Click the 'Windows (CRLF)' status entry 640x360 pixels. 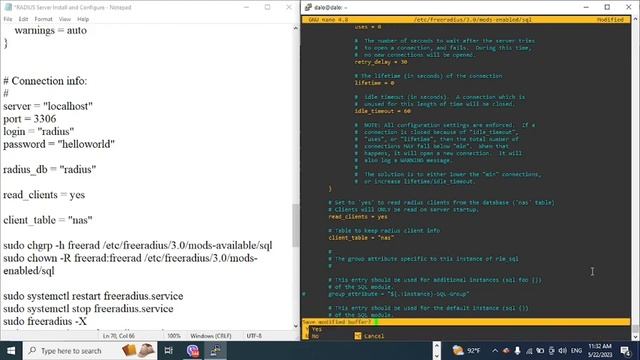point(211,336)
